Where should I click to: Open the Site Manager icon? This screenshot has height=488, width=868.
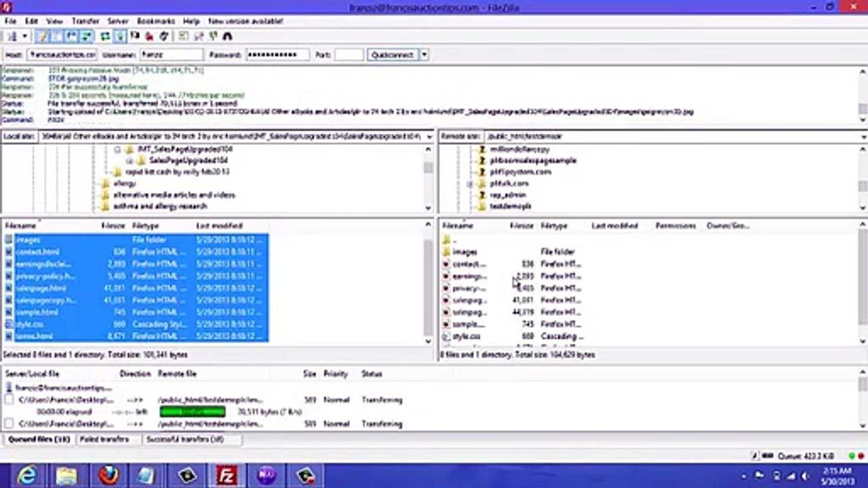click(x=13, y=36)
